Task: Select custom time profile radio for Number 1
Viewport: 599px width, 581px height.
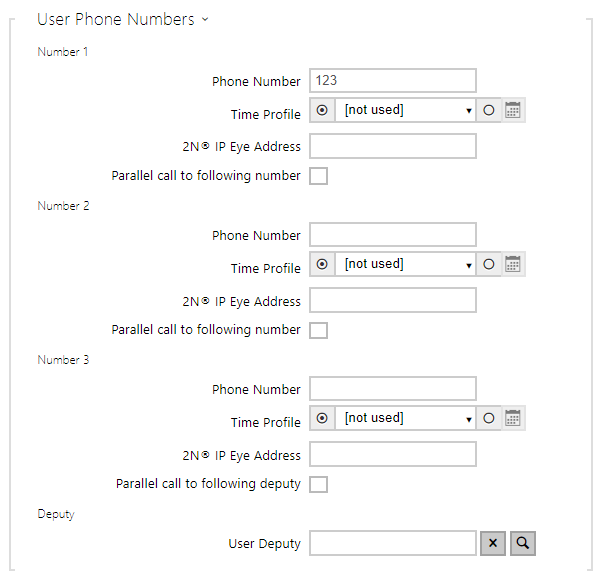Action: coord(489,110)
